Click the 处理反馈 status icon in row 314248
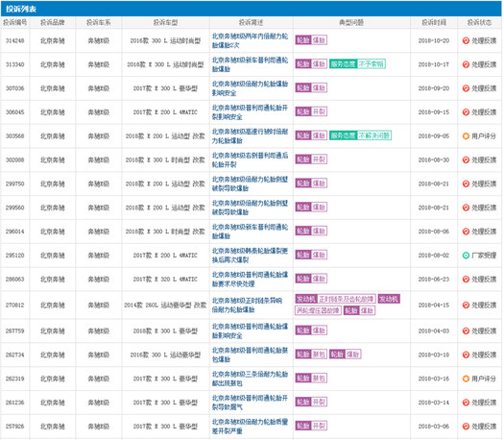 point(466,40)
